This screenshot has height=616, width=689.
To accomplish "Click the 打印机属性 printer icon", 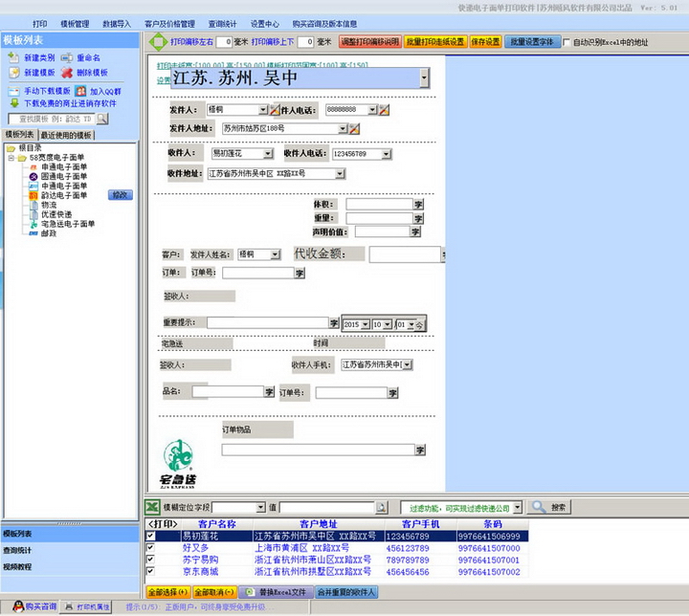I will pos(69,606).
